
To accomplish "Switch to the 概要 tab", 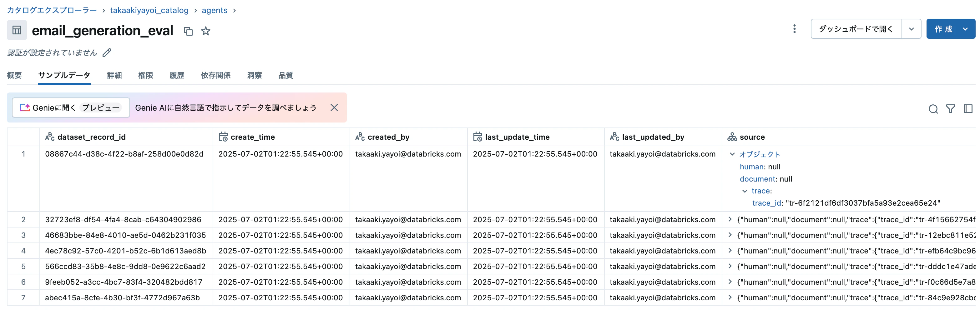I will coord(14,75).
